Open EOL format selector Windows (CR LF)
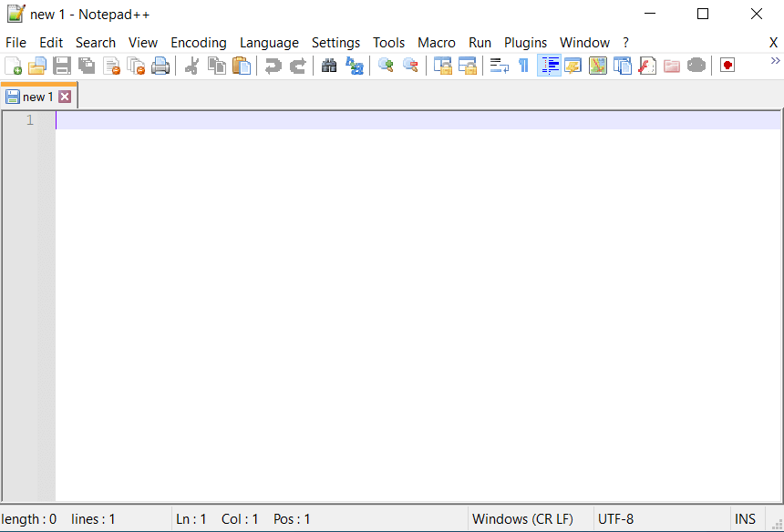The image size is (784, 532). pyautogui.click(x=522, y=519)
